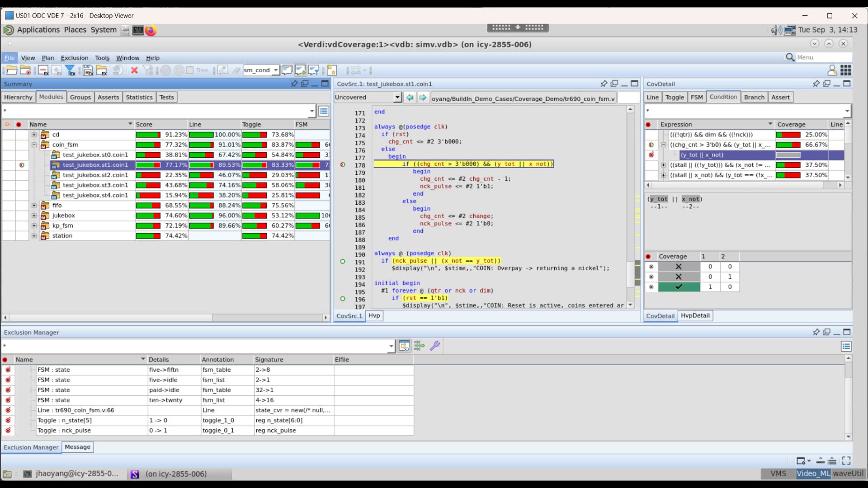The image size is (868, 488).
Task: Open the Exclusion menu
Action: 75,58
